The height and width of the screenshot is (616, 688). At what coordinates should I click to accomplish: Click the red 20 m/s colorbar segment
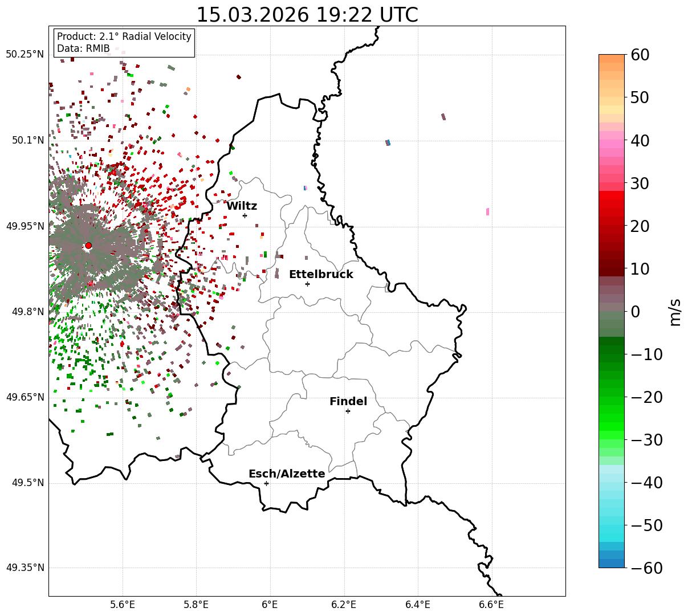612,226
